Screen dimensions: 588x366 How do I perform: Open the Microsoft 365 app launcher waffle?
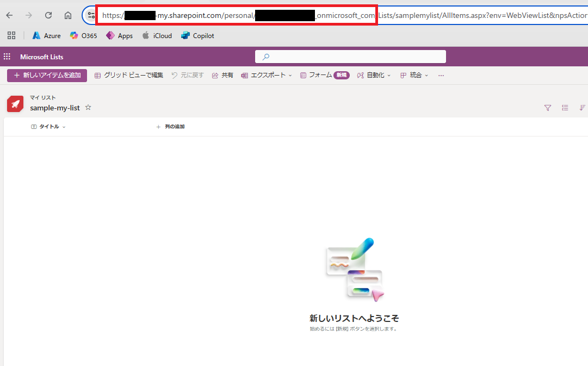(x=7, y=57)
